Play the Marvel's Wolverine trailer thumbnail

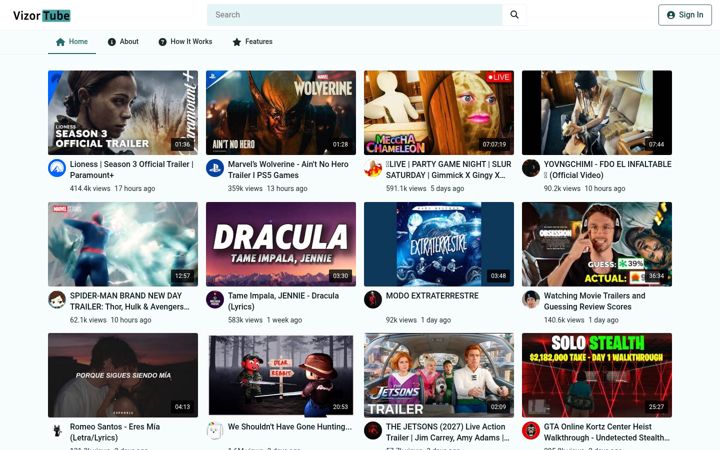pyautogui.click(x=281, y=112)
